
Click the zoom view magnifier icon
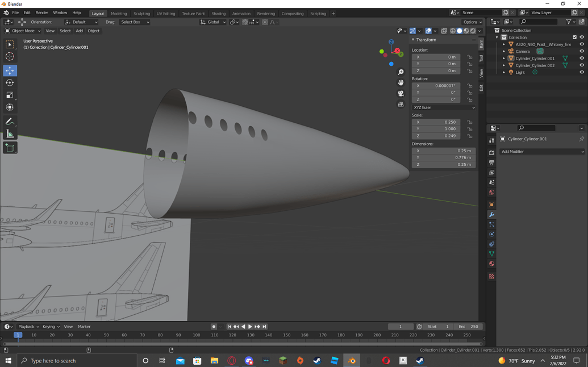pos(401,72)
